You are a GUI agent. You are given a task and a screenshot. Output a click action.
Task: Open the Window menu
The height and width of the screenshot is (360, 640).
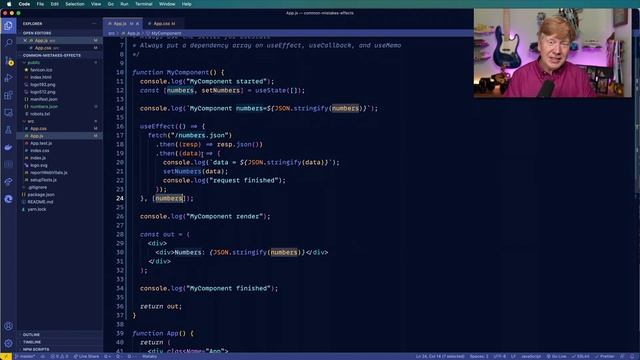click(167, 4)
